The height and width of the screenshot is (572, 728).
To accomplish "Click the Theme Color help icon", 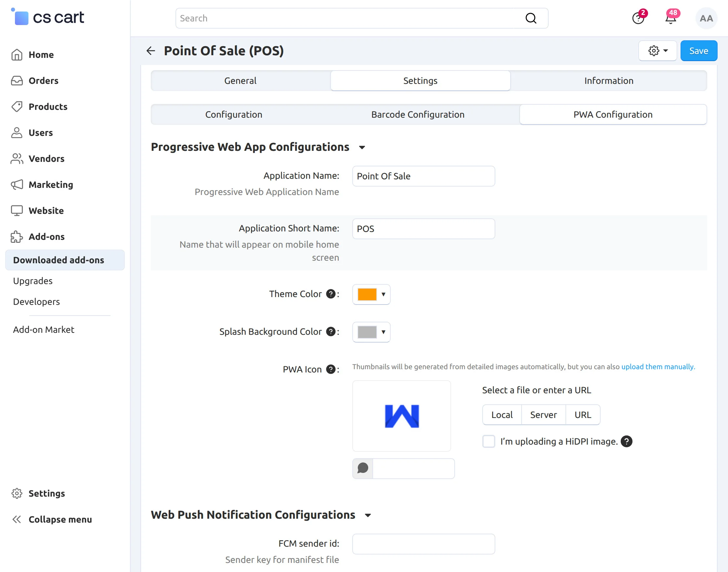I will tap(331, 294).
